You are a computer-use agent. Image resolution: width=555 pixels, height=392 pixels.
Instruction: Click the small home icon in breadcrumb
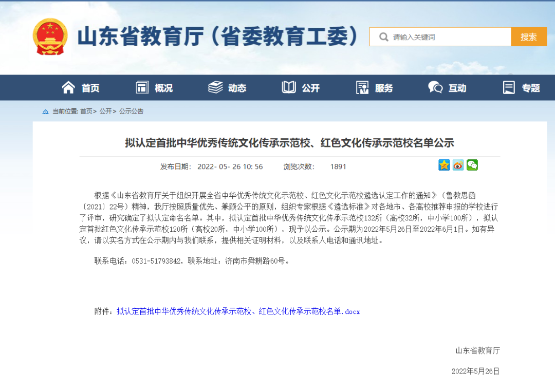[x=46, y=111]
